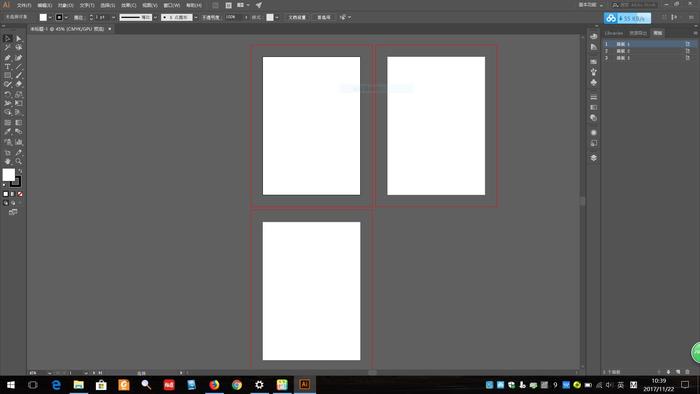Select the Rectangle tool
The width and height of the screenshot is (700, 394).
[x=8, y=75]
